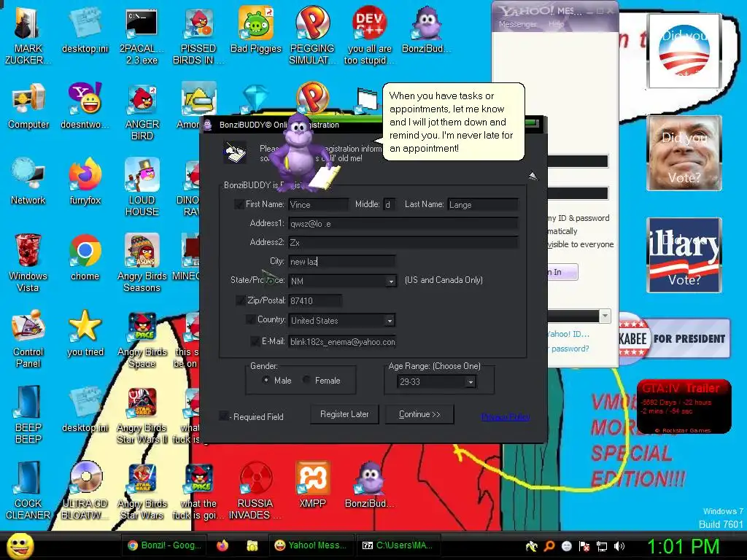This screenshot has width=747, height=560.
Task: Click the 1:01 PM taskbar clock
Action: click(x=683, y=547)
